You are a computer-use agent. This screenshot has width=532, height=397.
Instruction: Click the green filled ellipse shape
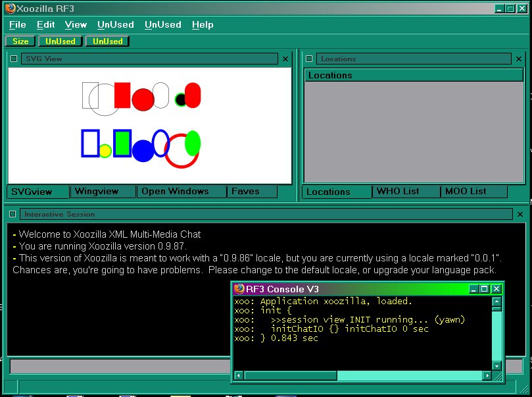pyautogui.click(x=193, y=143)
